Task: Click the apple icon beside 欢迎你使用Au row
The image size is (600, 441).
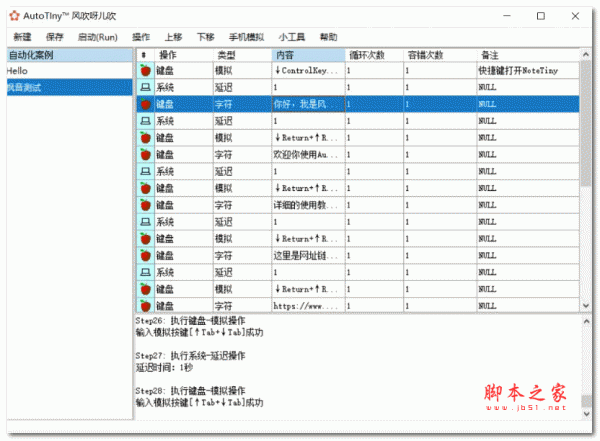Action: click(145, 155)
